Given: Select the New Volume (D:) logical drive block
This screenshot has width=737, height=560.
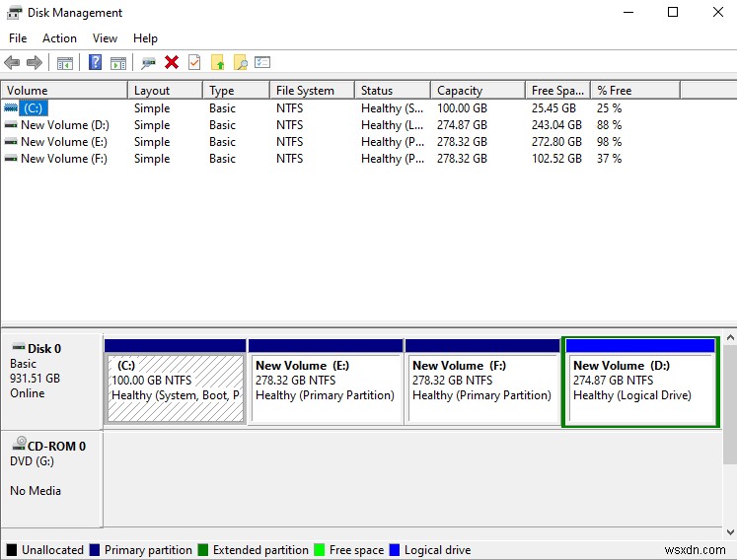Looking at the screenshot, I should 640,382.
